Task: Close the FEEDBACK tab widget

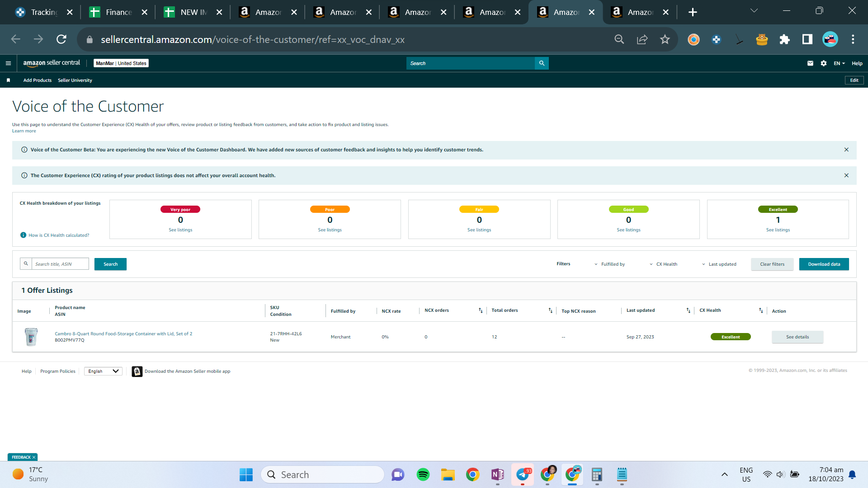Action: pyautogui.click(x=34, y=457)
